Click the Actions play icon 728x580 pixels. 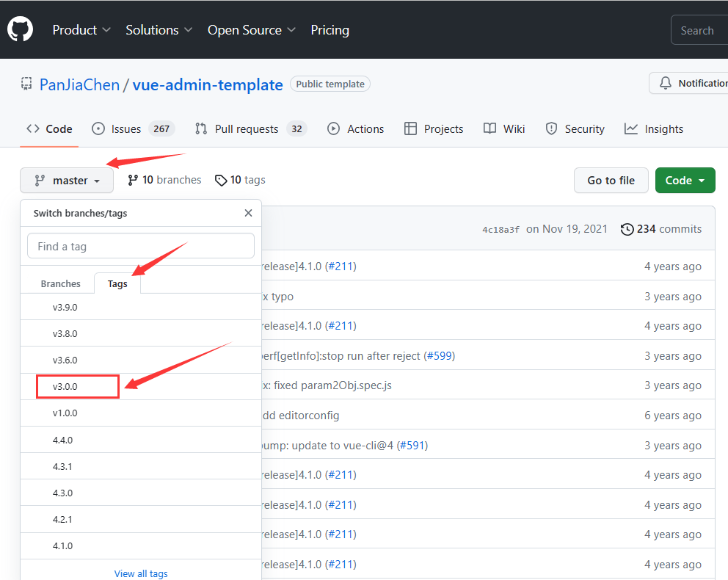(333, 128)
